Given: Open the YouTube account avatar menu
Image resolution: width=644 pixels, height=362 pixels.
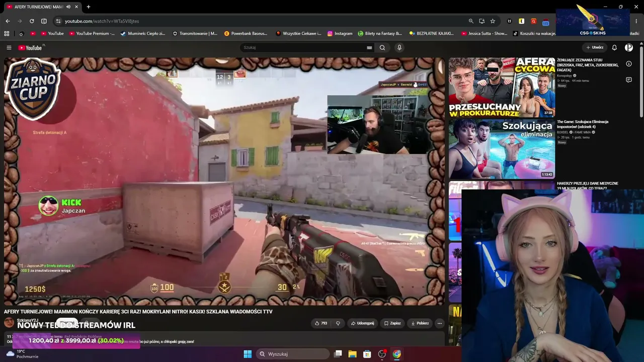Looking at the screenshot, I should pyautogui.click(x=629, y=48).
